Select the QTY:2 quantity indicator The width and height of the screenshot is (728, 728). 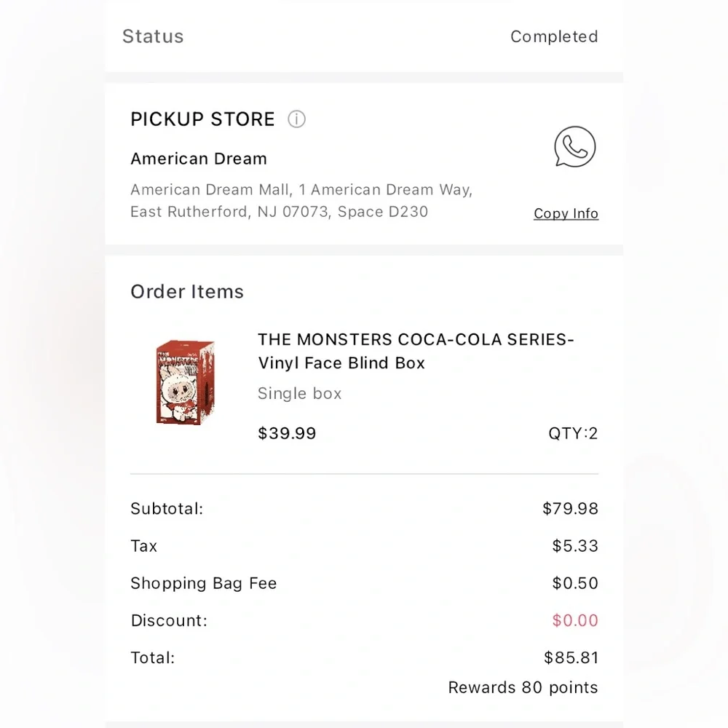click(x=572, y=433)
